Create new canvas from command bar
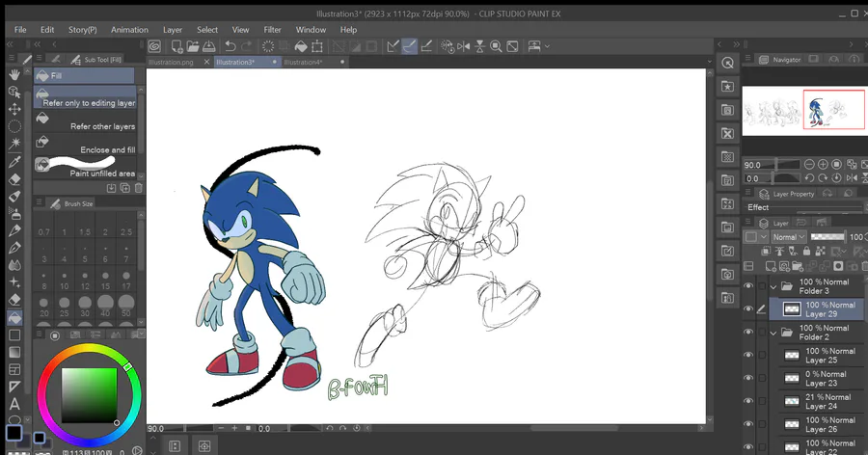The image size is (868, 455). click(x=176, y=46)
